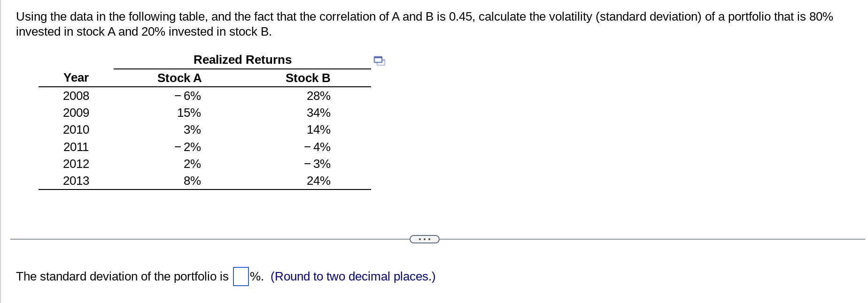Select the 2008 row in the table
Image resolution: width=868 pixels, height=303 pixels.
(x=76, y=96)
